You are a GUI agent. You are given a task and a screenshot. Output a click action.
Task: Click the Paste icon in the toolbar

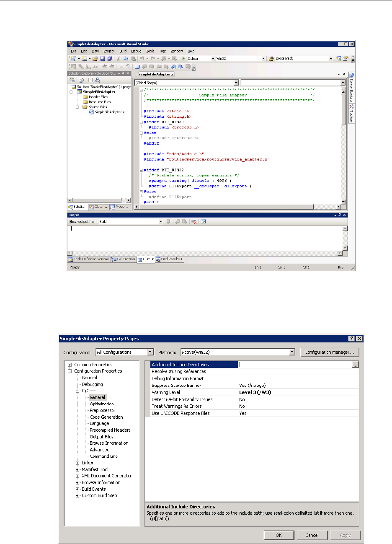click(133, 59)
